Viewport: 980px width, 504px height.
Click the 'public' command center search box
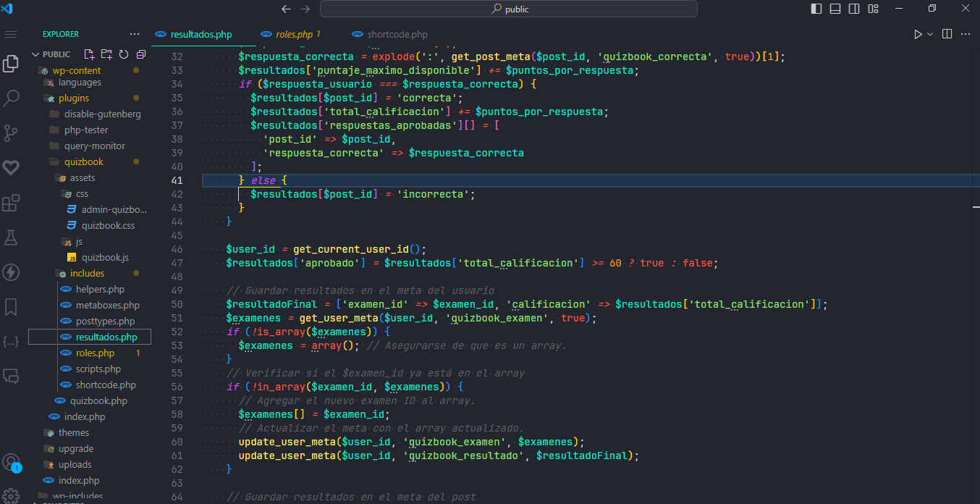(x=509, y=9)
